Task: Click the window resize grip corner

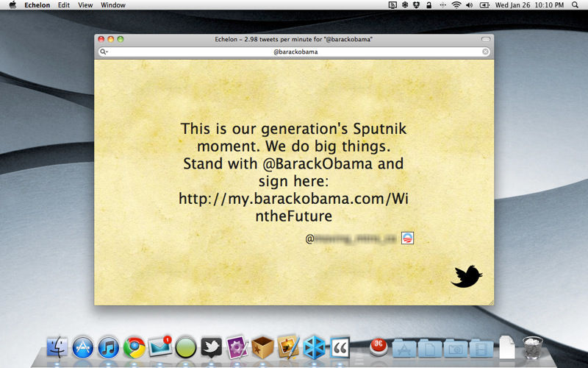Action: tap(491, 302)
